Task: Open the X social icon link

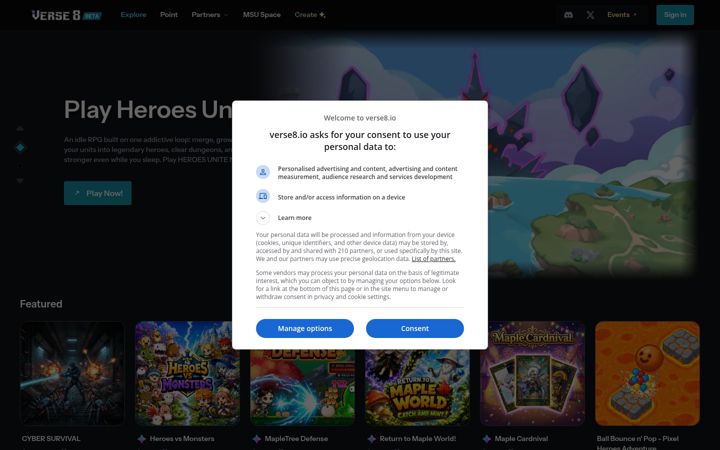Action: pyautogui.click(x=590, y=15)
